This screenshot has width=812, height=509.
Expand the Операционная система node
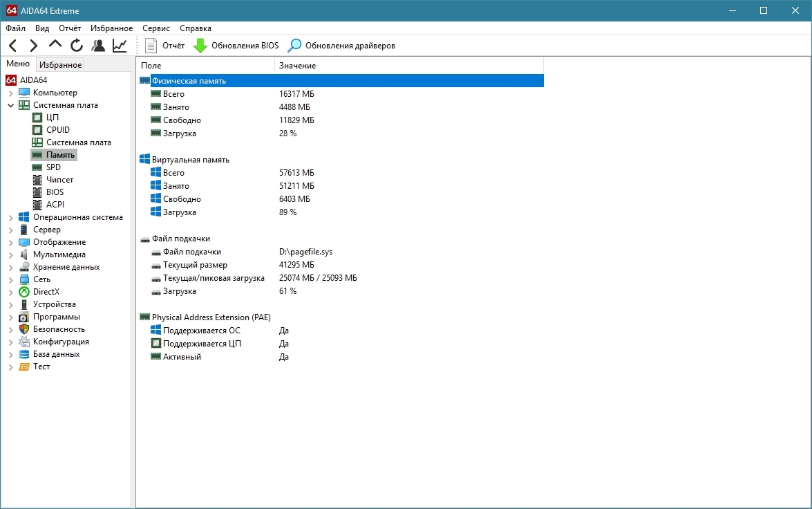[11, 218]
